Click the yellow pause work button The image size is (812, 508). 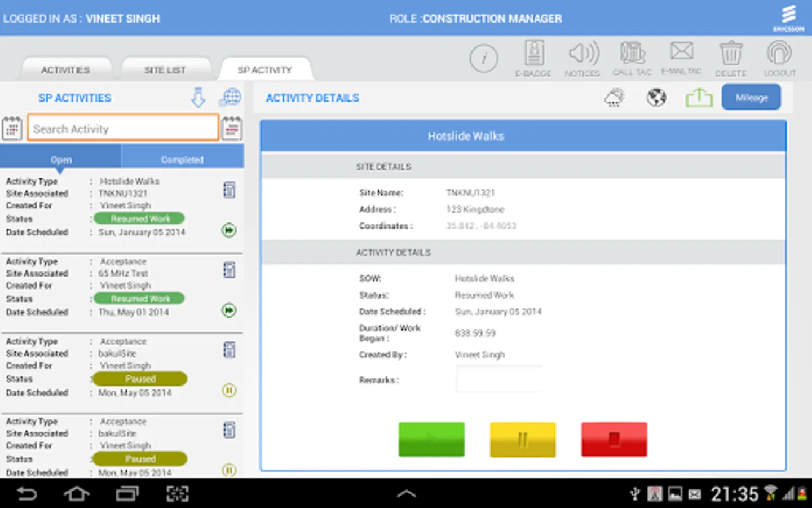(x=523, y=439)
